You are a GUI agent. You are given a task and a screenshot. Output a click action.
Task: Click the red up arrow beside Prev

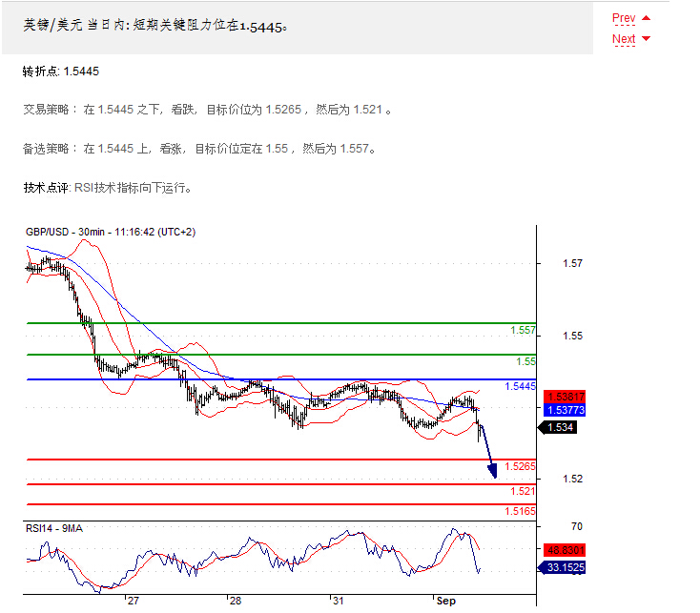pyautogui.click(x=646, y=18)
